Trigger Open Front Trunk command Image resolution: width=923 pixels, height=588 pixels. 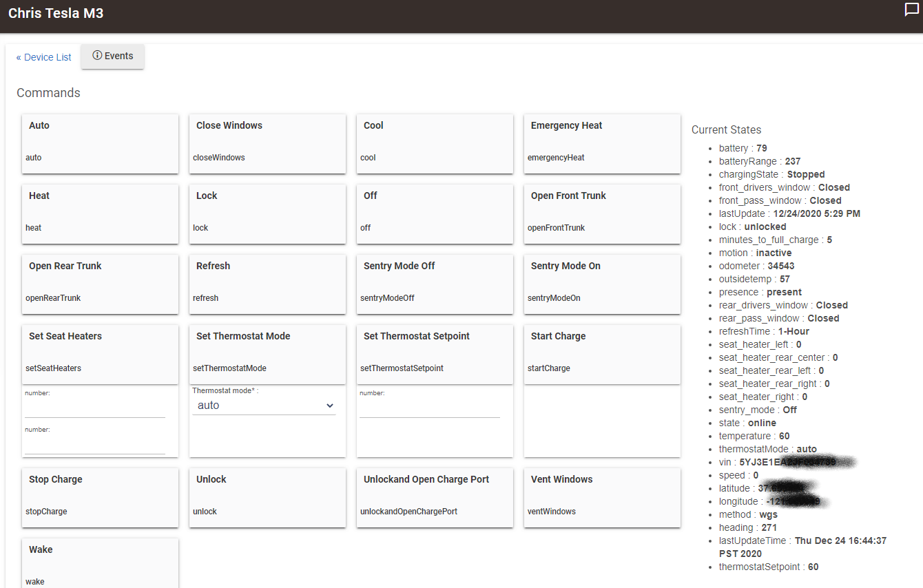click(602, 214)
